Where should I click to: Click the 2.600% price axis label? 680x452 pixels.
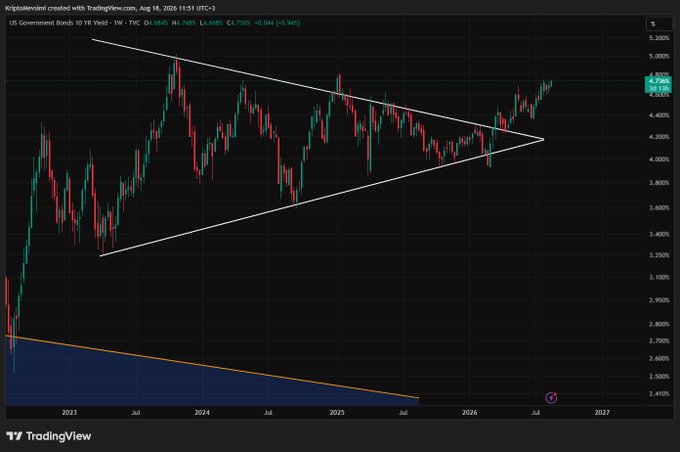tap(659, 358)
